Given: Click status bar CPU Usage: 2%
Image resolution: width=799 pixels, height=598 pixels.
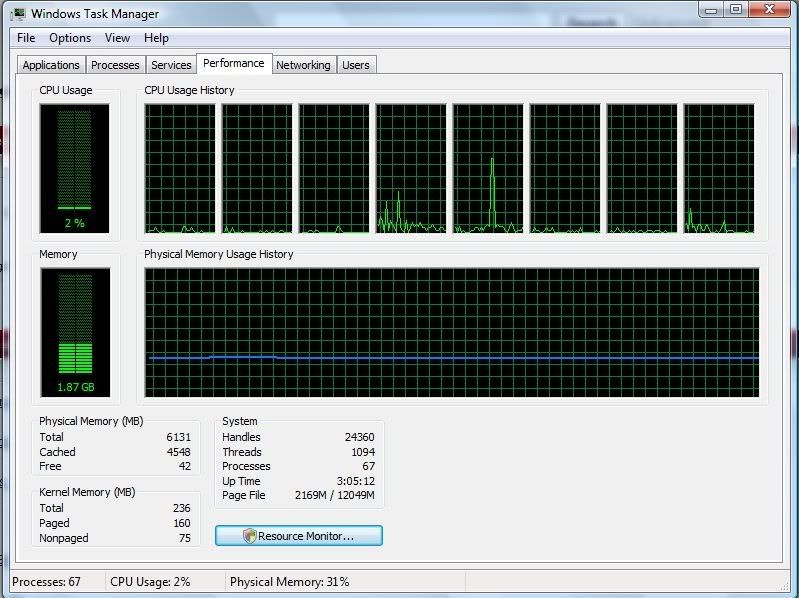Looking at the screenshot, I should tap(150, 582).
